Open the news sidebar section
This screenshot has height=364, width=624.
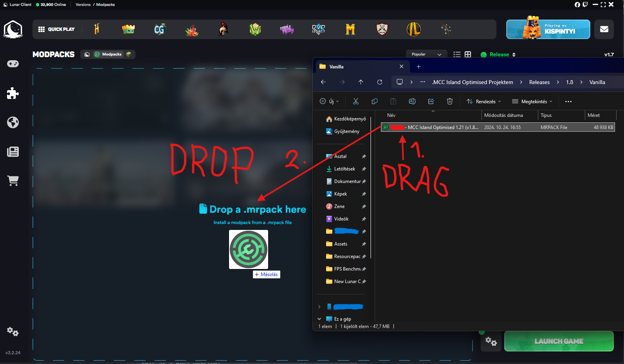coord(13,152)
